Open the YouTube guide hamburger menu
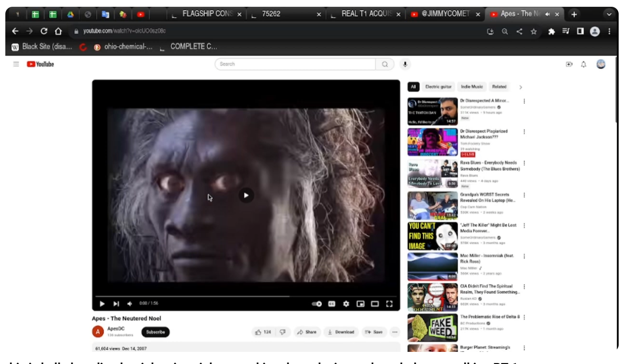Image resolution: width=623 pixels, height=364 pixels. coord(16,64)
